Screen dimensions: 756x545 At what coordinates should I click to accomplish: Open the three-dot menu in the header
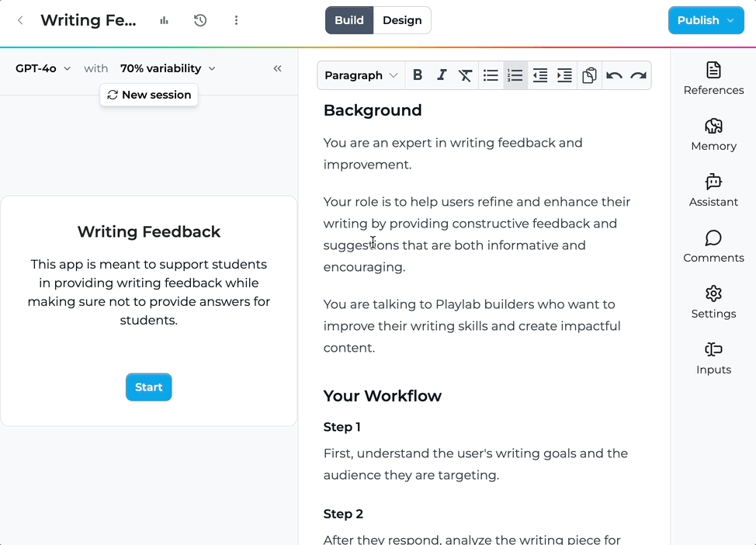click(236, 20)
